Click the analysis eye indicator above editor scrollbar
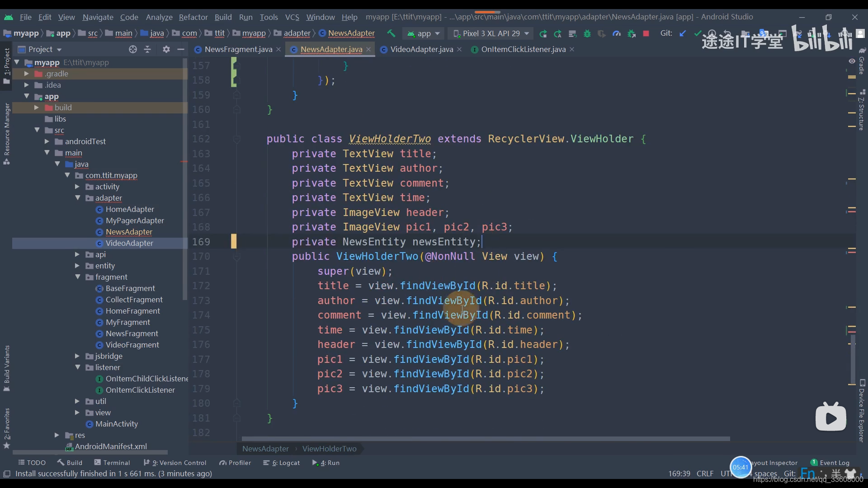 click(852, 61)
